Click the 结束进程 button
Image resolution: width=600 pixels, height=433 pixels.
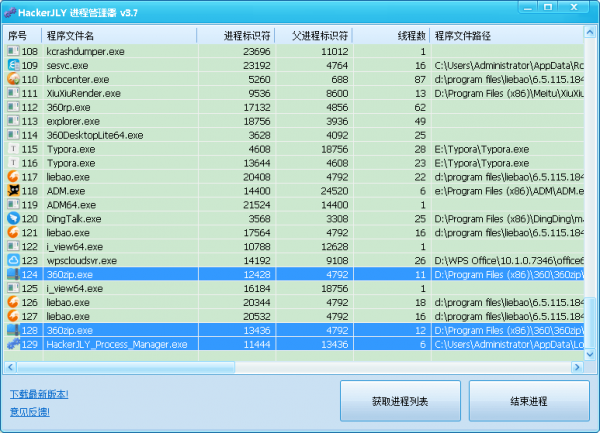529,401
